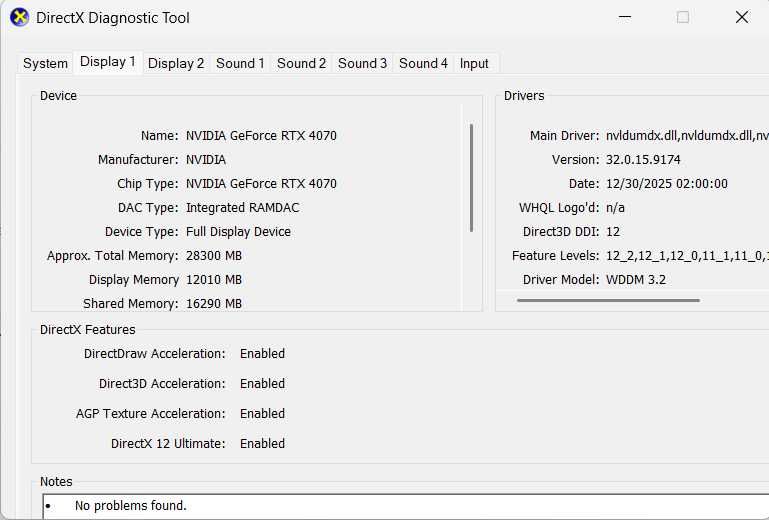Click the DirectX Diagnostic Tool title icon
Image resolution: width=769 pixels, height=520 pixels.
pyautogui.click(x=20, y=18)
